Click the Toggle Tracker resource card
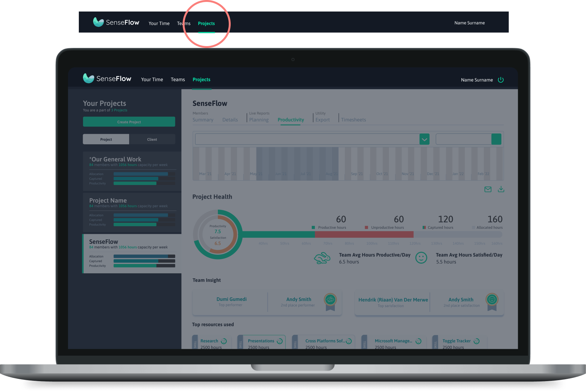586x392 pixels. click(459, 342)
